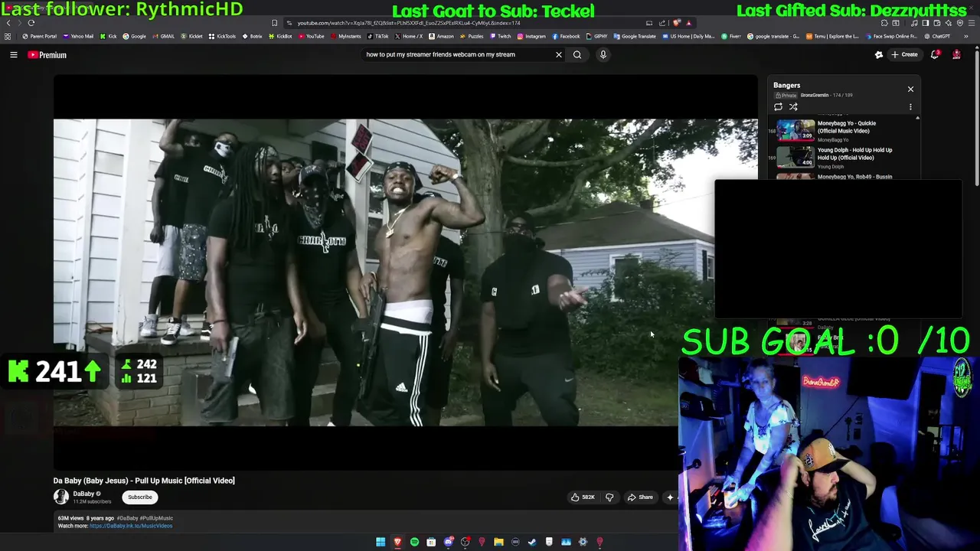Image resolution: width=980 pixels, height=551 pixels.
Task: Open the account avatar menu
Action: (x=956, y=54)
